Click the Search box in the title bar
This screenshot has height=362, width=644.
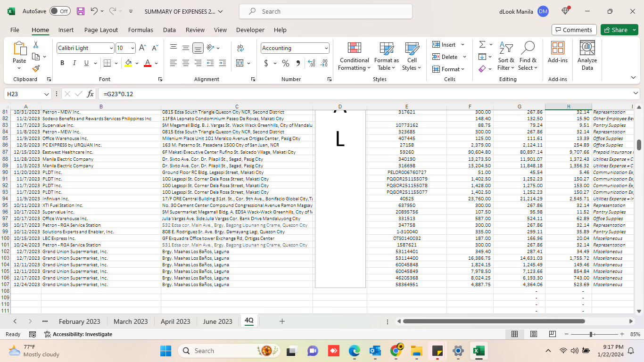(326, 11)
